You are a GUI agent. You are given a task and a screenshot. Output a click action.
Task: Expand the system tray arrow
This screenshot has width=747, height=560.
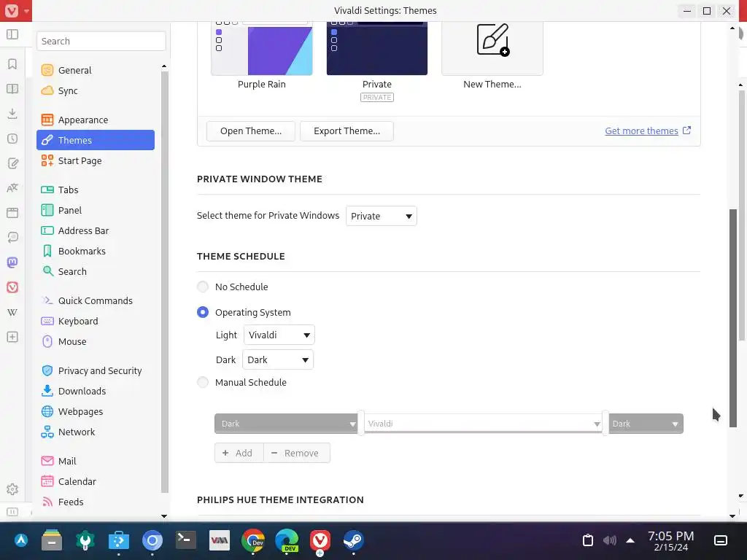[x=630, y=540]
